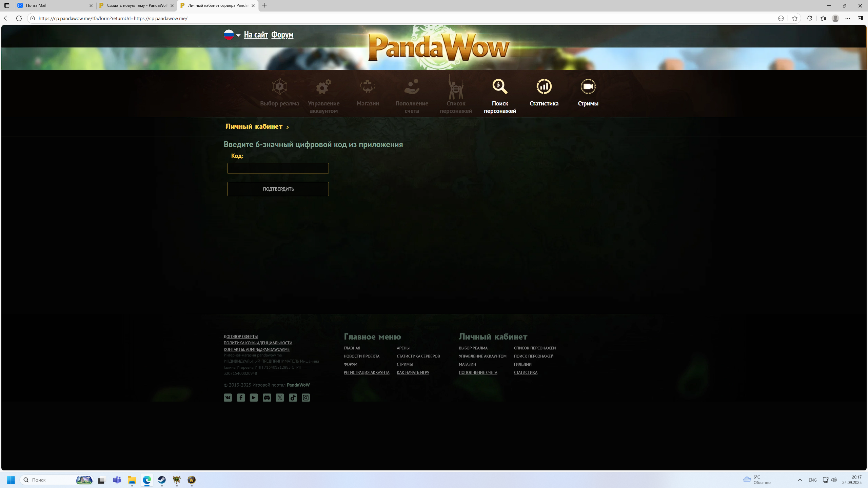Add page to favorites with star icon
Viewport: 868px width, 488px height.
tap(794, 18)
